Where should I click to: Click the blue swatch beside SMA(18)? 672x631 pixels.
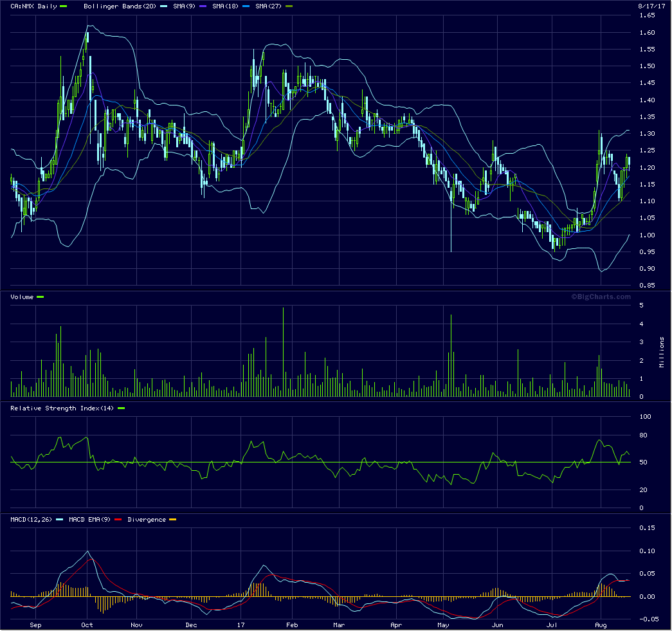tap(246, 6)
